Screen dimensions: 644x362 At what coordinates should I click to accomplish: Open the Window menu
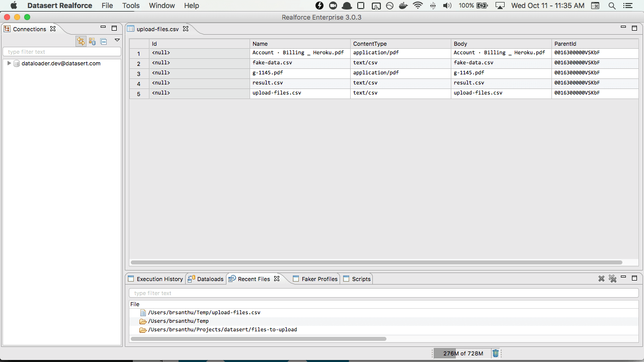[x=162, y=6]
